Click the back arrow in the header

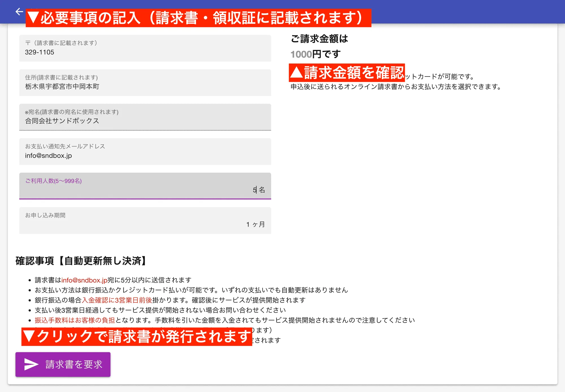pos(19,12)
